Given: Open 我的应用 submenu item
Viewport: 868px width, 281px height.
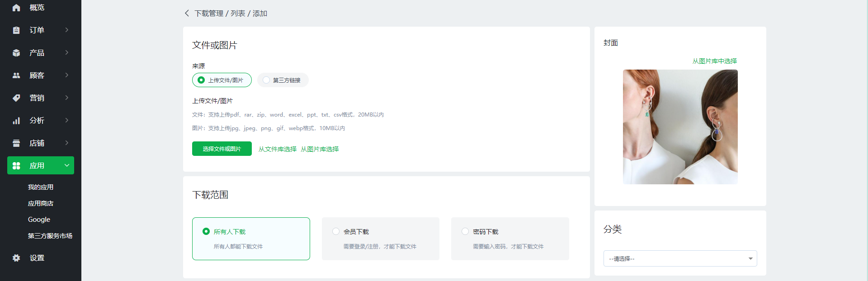Looking at the screenshot, I should coord(41,187).
